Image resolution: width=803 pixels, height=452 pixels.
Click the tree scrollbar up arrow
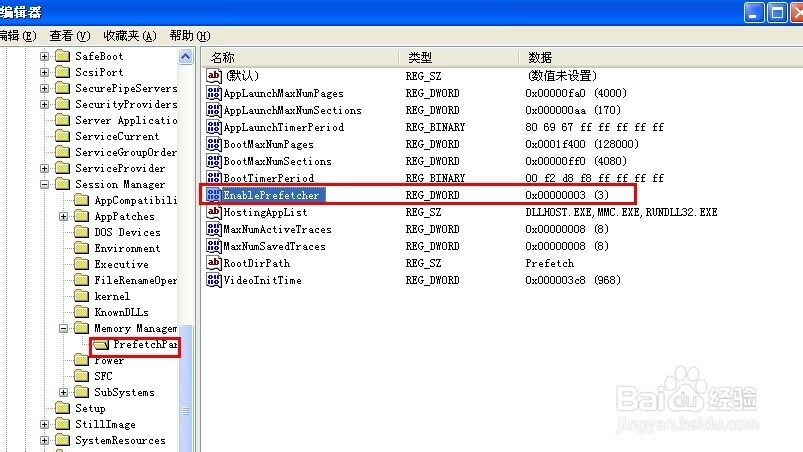click(185, 56)
